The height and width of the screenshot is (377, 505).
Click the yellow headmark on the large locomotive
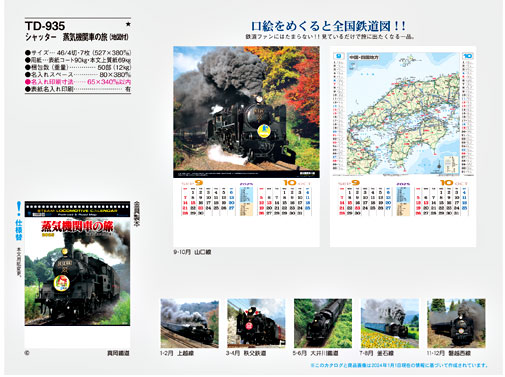(x=264, y=131)
